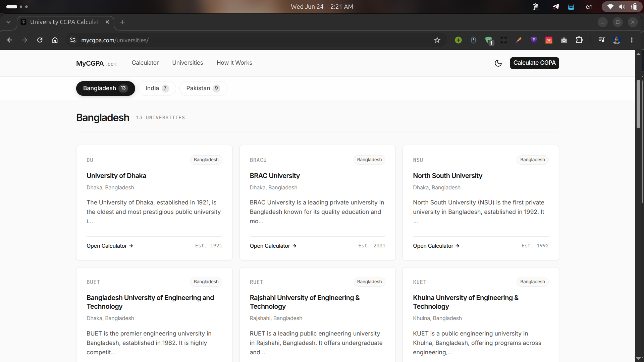
Task: Open Calculator for BRAC University
Action: (x=273, y=246)
